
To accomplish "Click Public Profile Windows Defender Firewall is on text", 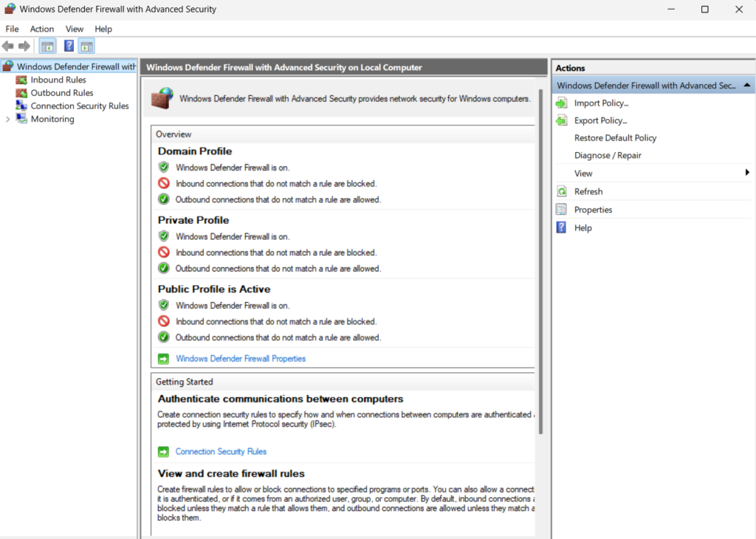I will pyautogui.click(x=233, y=306).
